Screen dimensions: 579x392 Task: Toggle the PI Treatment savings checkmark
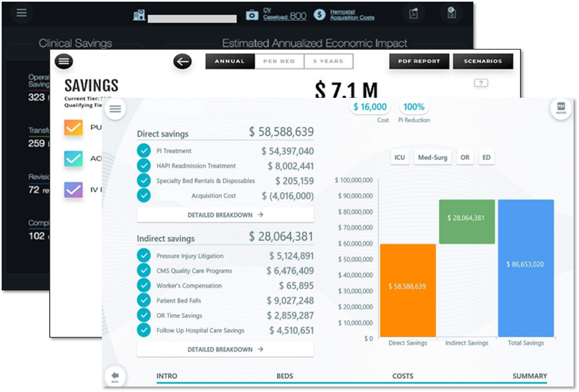click(144, 150)
